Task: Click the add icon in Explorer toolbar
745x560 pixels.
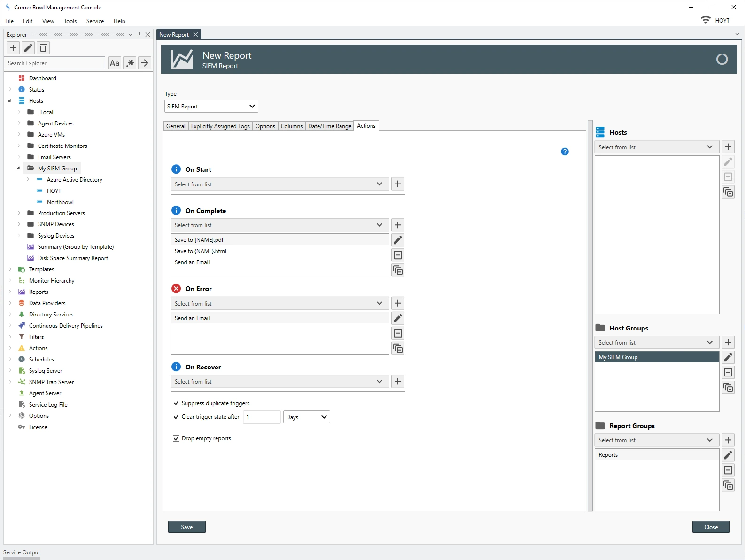Action: tap(13, 48)
